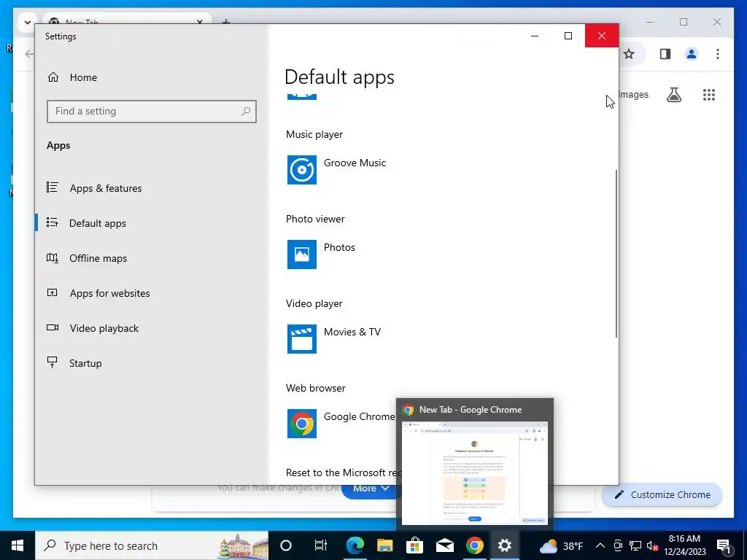747x560 pixels.
Task: Open Chrome three-dot menu
Action: (x=718, y=54)
